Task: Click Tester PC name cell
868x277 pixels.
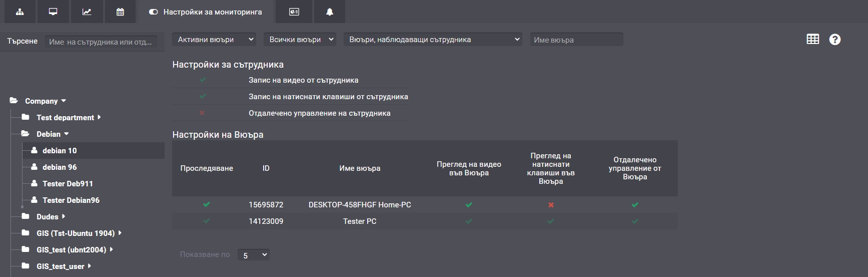Action: [360, 221]
